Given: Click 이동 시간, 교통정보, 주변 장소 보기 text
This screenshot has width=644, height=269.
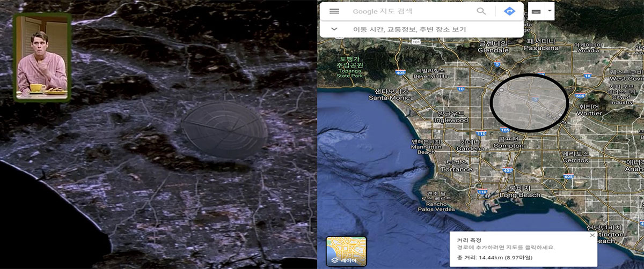Looking at the screenshot, I should pos(409,29).
